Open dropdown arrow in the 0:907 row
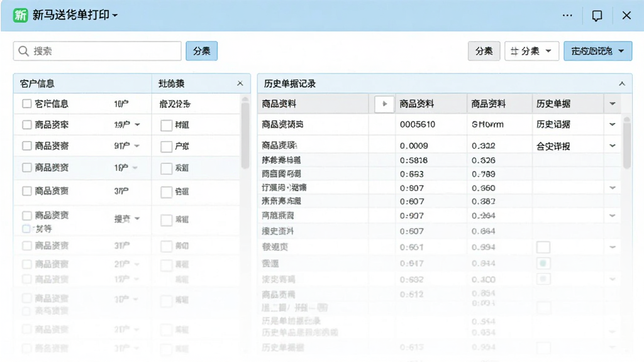Screen dimensions: 644x362 [x=613, y=216]
